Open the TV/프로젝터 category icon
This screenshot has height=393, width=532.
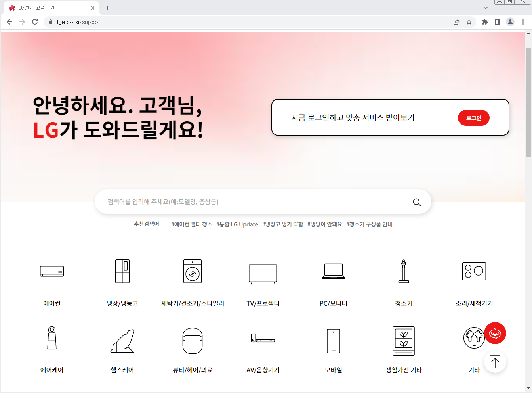(263, 274)
